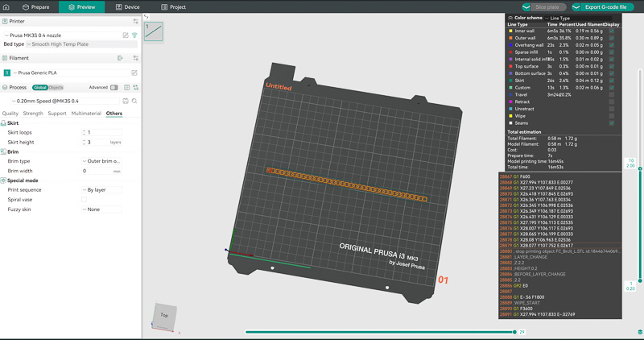Search the process settings
Screen dimensions: 644x340
pos(134,101)
